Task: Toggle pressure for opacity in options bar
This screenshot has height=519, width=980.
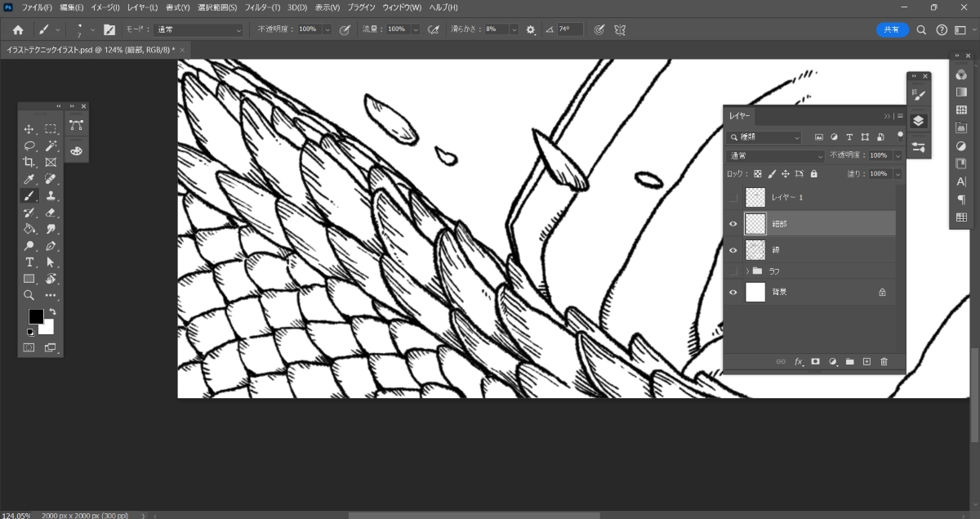Action: coord(345,29)
